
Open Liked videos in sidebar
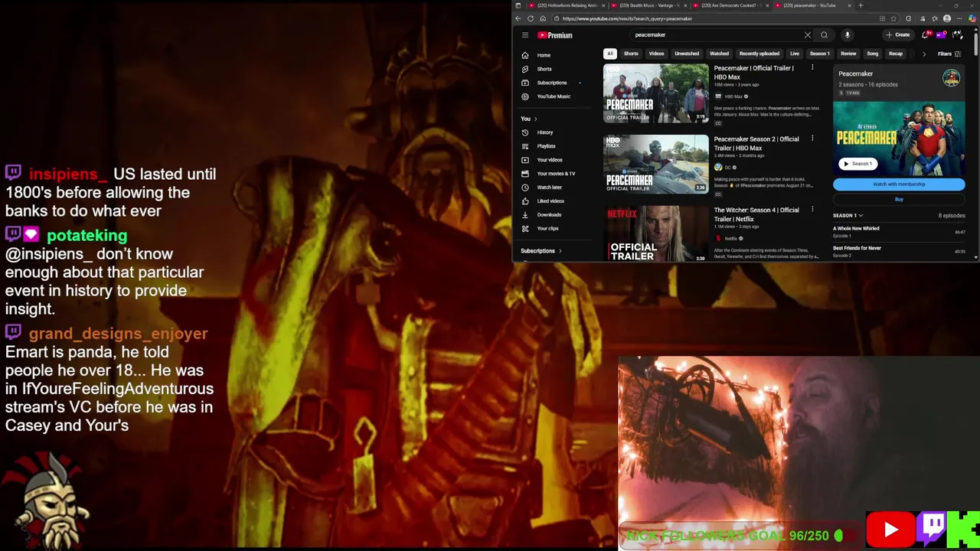550,201
